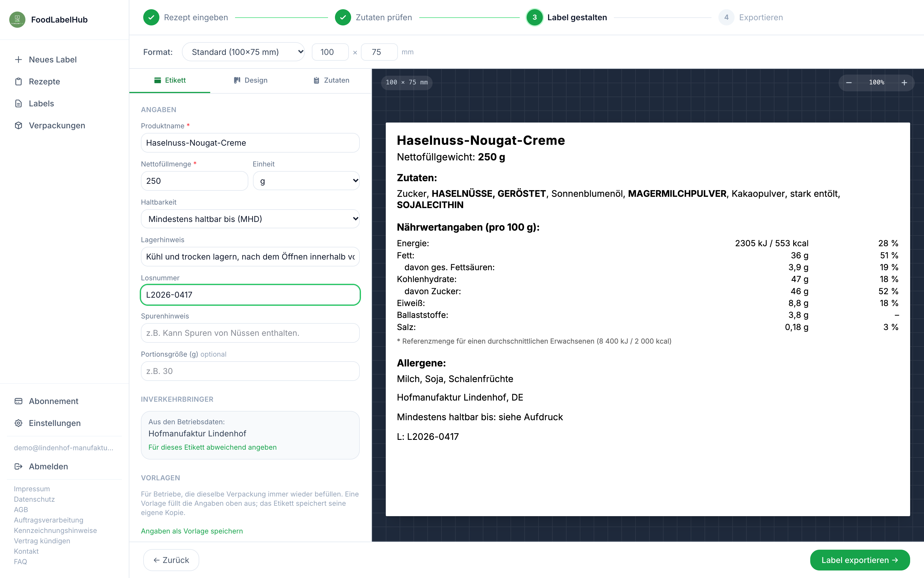This screenshot has width=924, height=578.
Task: Click Für dieses Etikett abweichend angeben
Action: click(212, 447)
